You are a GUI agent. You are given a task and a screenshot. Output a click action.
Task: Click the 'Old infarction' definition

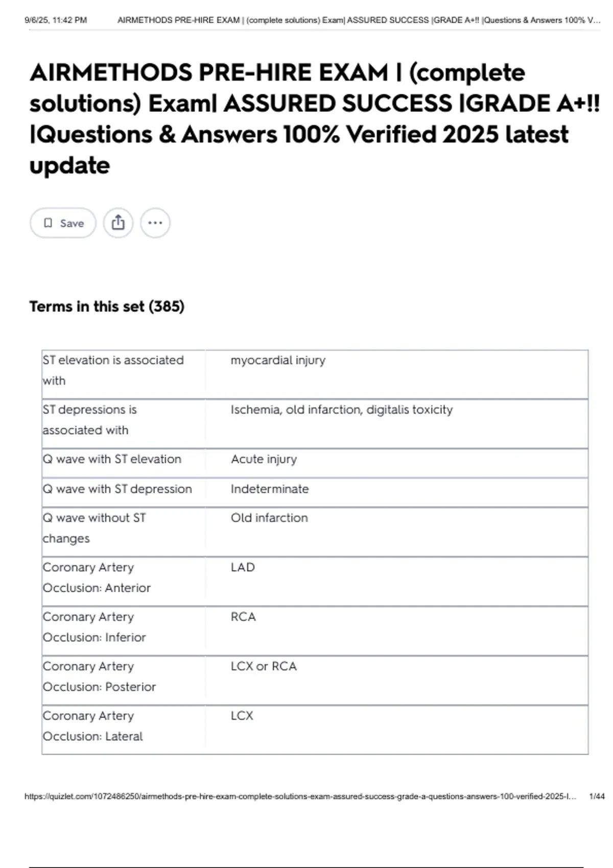pyautogui.click(x=269, y=518)
